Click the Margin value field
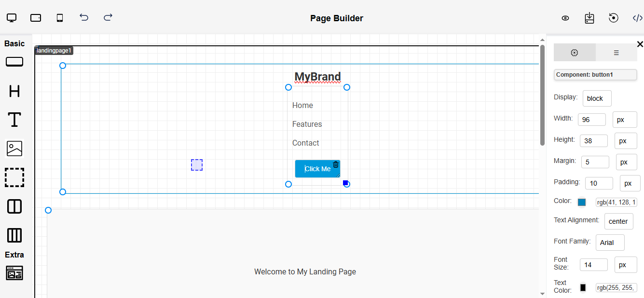This screenshot has width=644, height=298. (595, 162)
